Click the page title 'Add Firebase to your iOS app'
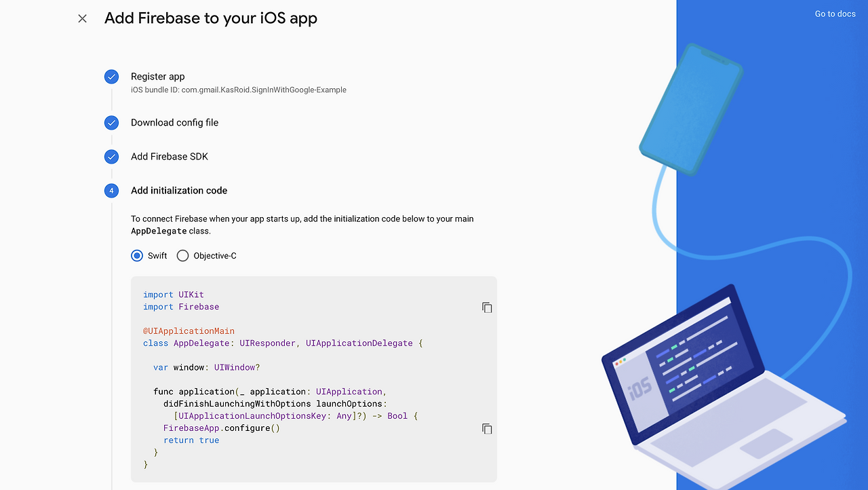 click(211, 18)
